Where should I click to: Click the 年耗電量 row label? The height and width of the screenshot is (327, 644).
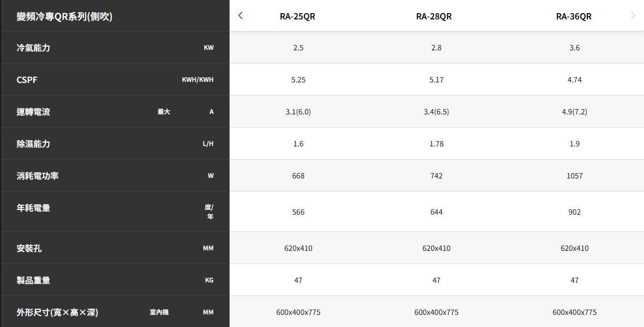pos(34,208)
